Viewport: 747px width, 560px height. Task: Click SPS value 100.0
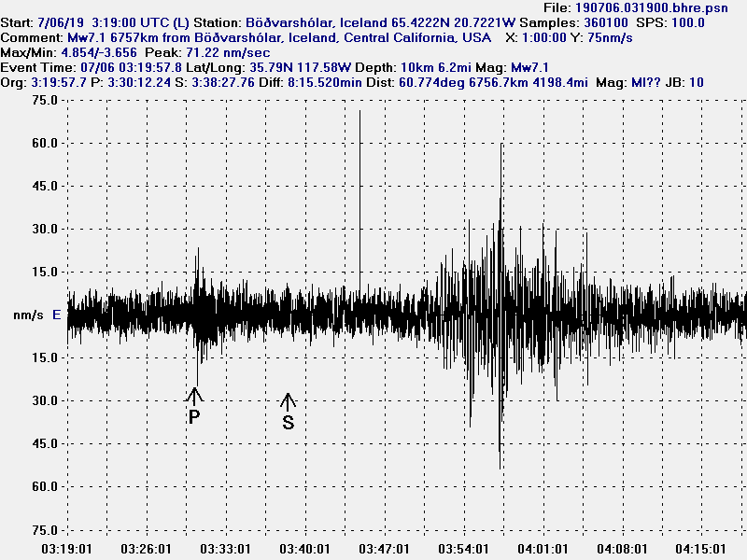tap(688, 22)
